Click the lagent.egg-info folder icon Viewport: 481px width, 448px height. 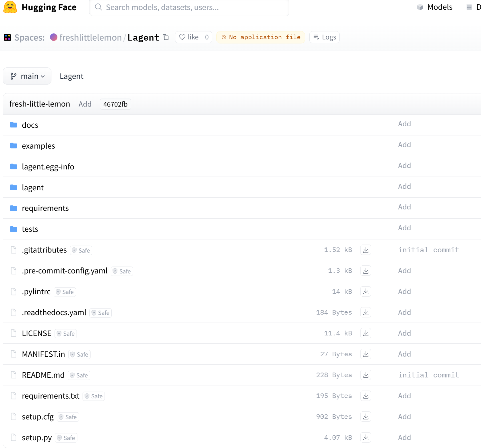pyautogui.click(x=13, y=167)
